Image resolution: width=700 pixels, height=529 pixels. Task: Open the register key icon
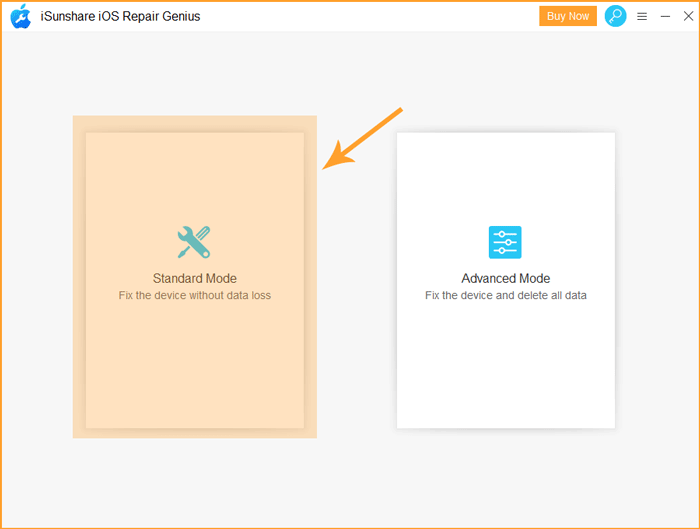pos(615,16)
